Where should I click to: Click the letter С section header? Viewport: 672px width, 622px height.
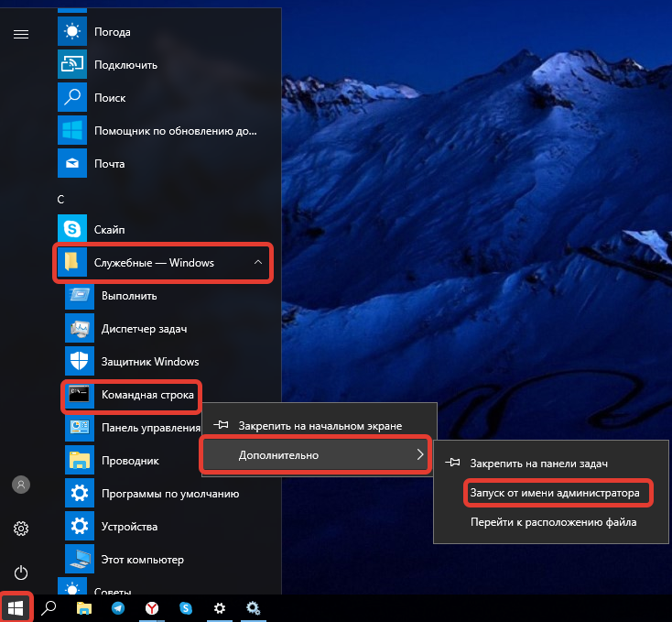click(x=60, y=200)
